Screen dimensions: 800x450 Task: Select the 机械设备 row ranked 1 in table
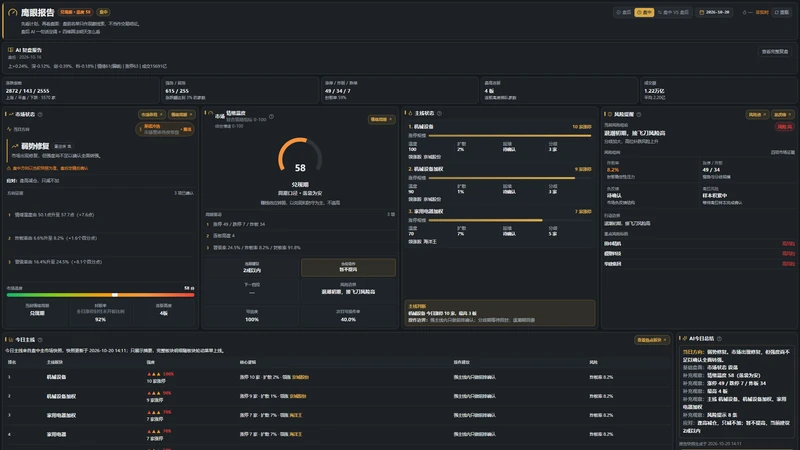pos(337,377)
